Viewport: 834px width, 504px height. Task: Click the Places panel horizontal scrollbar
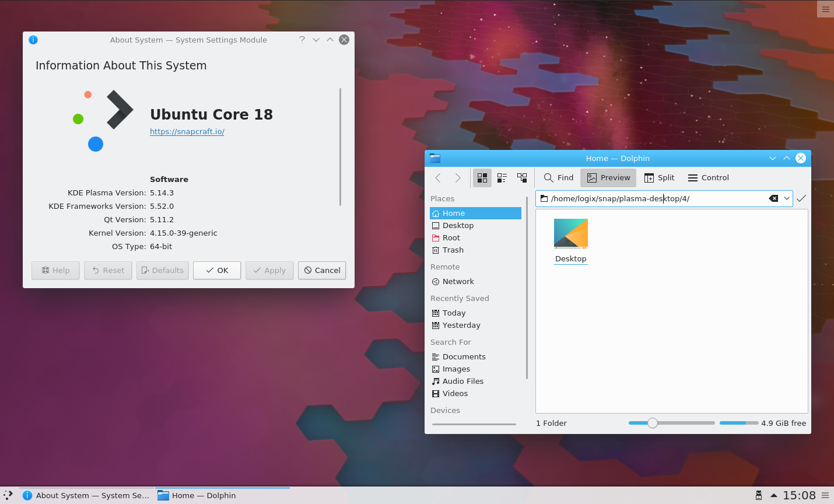tap(474, 424)
